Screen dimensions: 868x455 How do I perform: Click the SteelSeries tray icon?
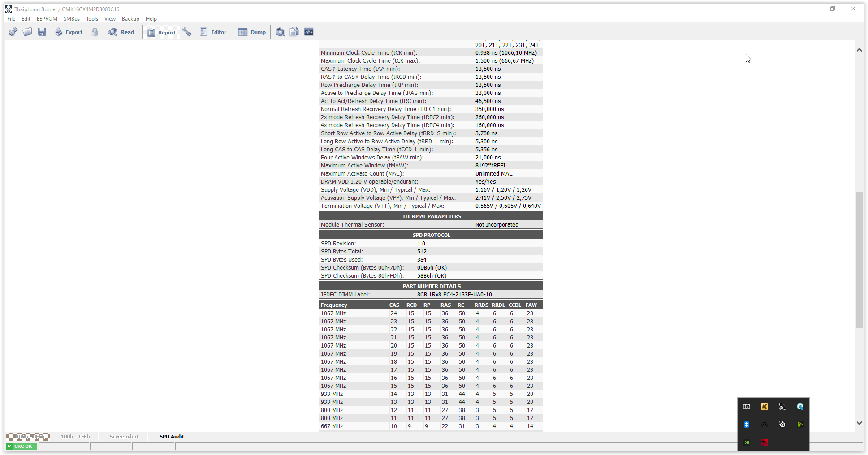[782, 425]
